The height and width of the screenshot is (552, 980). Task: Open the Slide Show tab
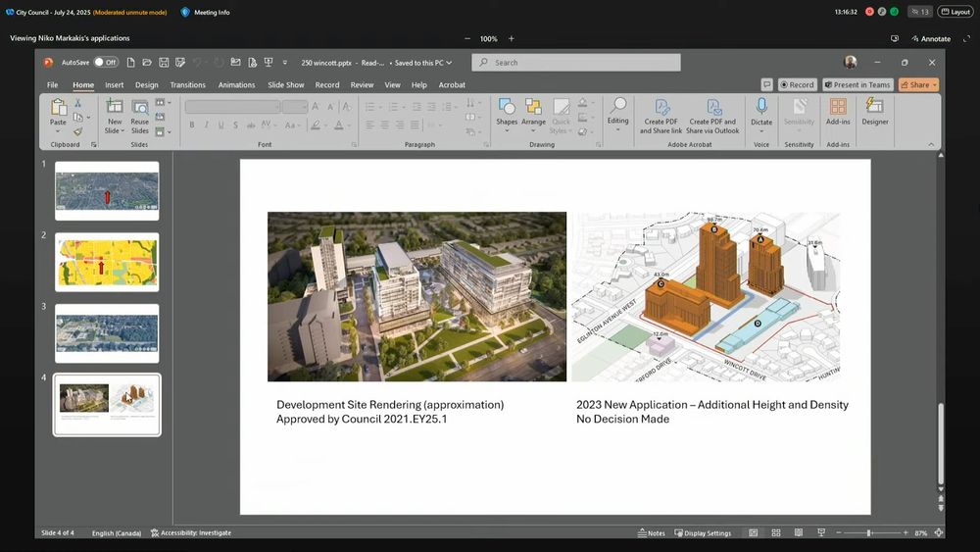click(x=285, y=85)
